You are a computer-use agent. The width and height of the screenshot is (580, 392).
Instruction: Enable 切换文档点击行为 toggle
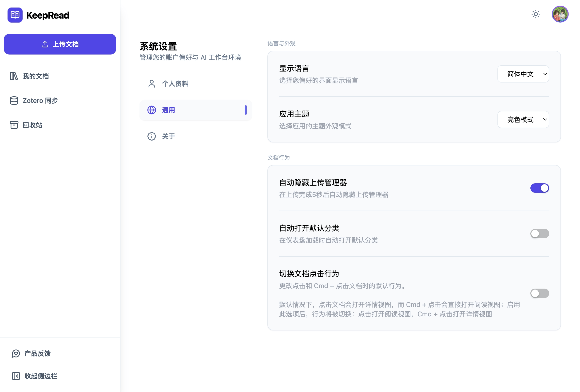pyautogui.click(x=540, y=293)
